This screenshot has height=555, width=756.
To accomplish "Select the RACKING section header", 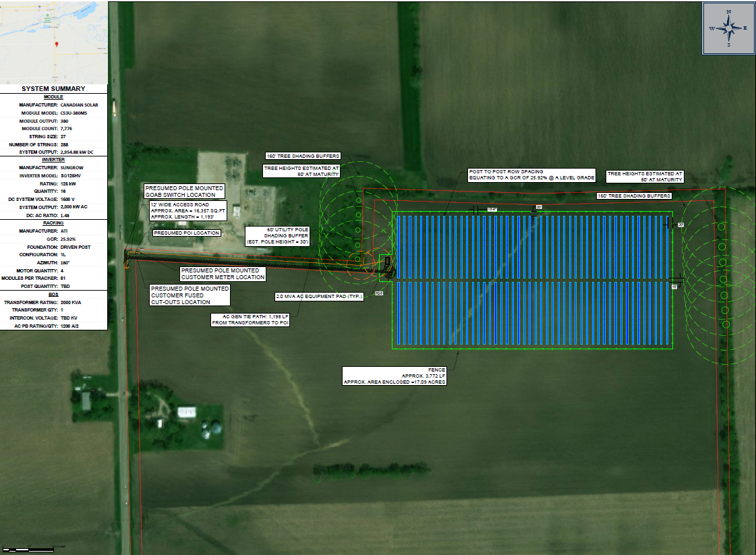I will click(53, 221).
